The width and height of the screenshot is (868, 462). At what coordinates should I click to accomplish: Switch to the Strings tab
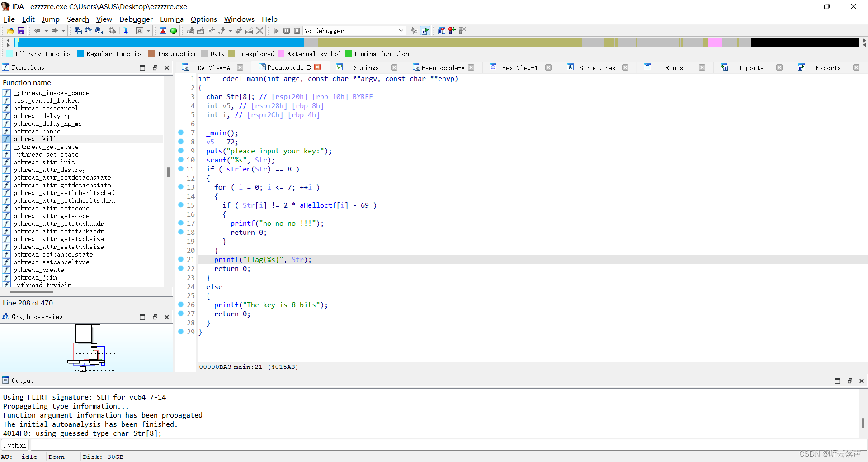click(366, 67)
